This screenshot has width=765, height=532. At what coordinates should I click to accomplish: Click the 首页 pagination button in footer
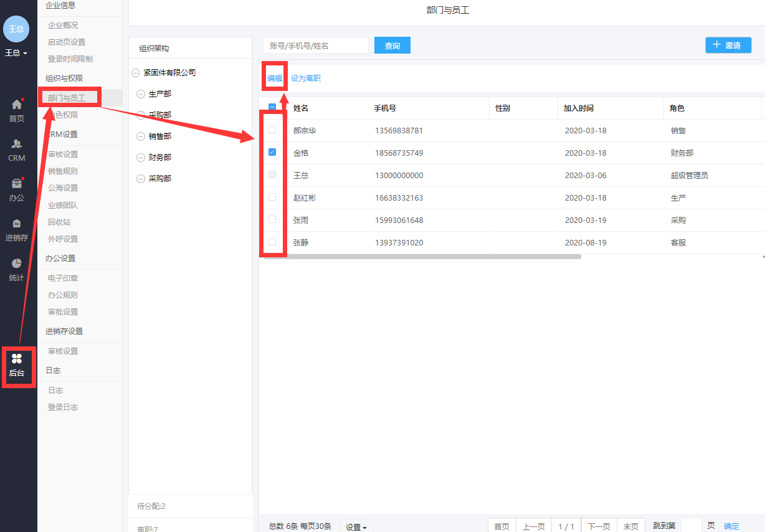tap(501, 526)
